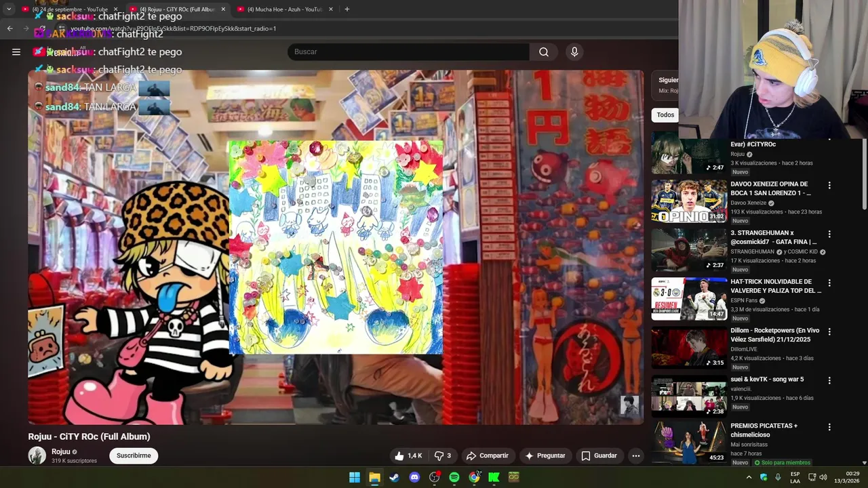
Task: Click 'HAT-TRICK INOLVIDABLE DE VALVERDE' title
Action: coord(776,286)
